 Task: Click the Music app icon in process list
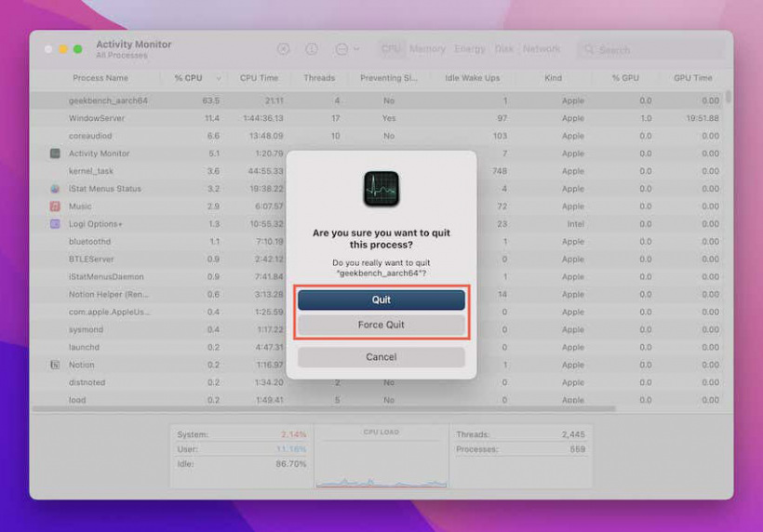pos(55,206)
